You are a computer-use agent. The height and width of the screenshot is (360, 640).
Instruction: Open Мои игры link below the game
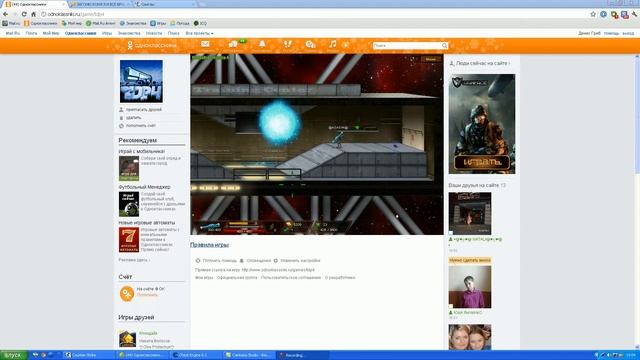[204, 278]
